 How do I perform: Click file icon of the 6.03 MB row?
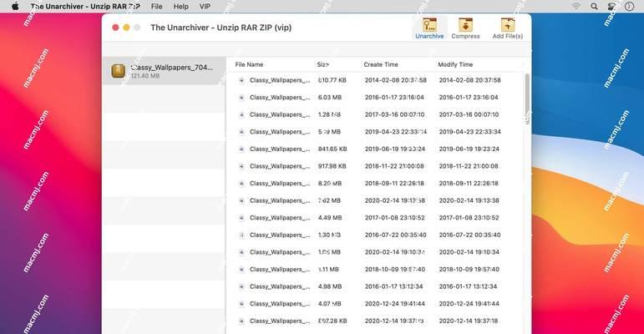click(x=241, y=98)
